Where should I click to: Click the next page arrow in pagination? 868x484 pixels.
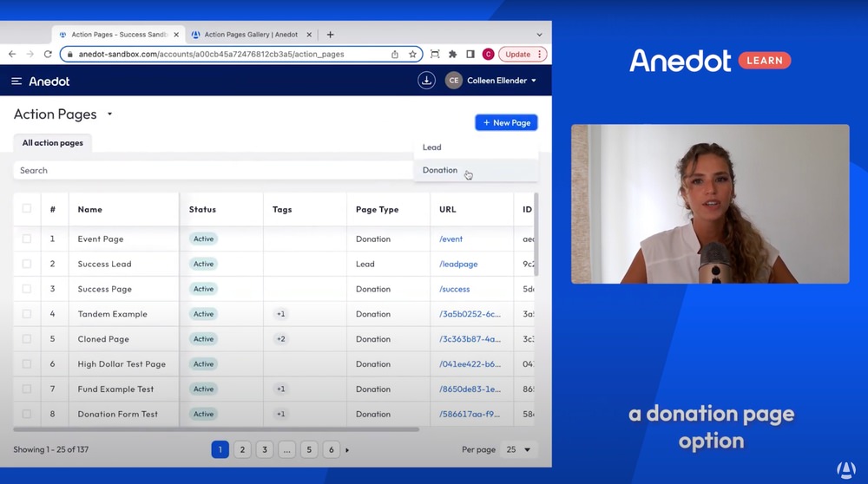tap(347, 450)
